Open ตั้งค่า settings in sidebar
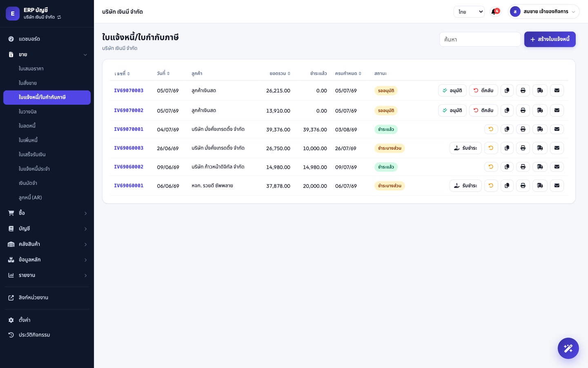The height and width of the screenshot is (368, 588). click(x=47, y=320)
